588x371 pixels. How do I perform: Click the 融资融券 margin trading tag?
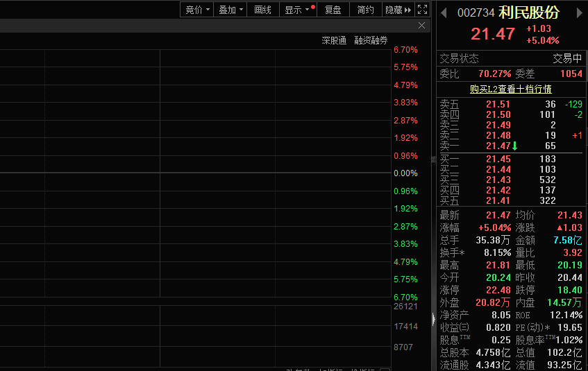click(371, 41)
